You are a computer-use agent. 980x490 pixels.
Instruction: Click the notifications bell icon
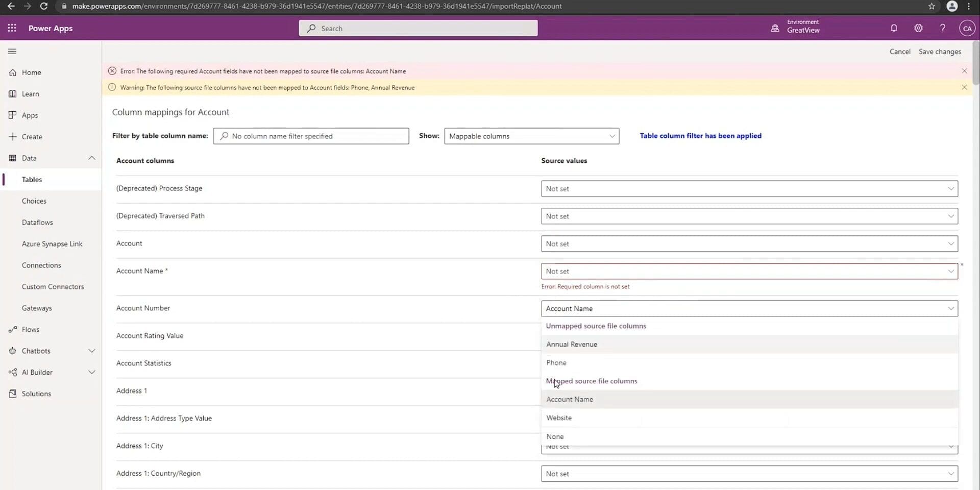tap(894, 28)
